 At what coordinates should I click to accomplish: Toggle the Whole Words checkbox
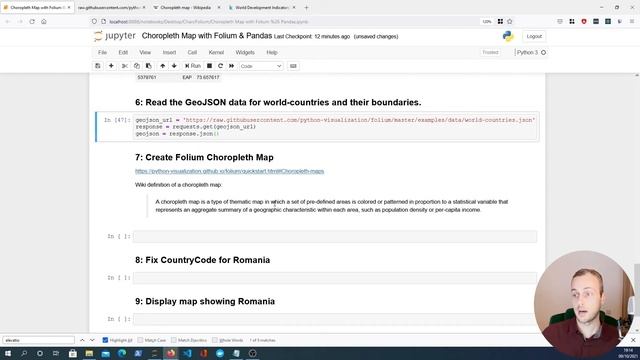pyautogui.click(x=215, y=340)
